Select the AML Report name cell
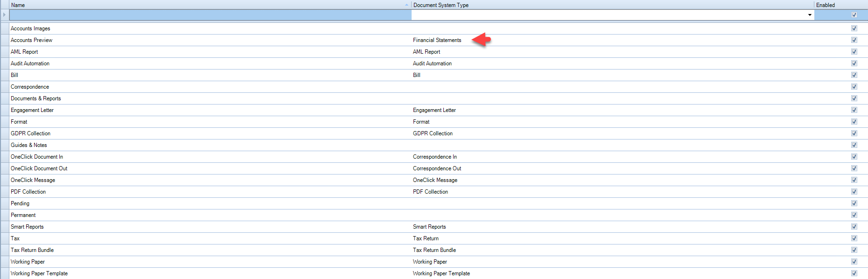868x279 pixels. pyautogui.click(x=210, y=52)
